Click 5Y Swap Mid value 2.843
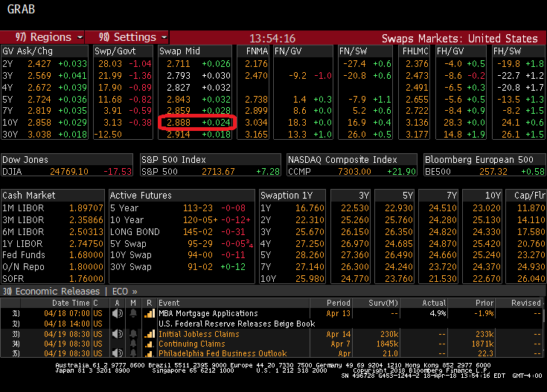This screenshot has height=392, width=547. pos(179,100)
